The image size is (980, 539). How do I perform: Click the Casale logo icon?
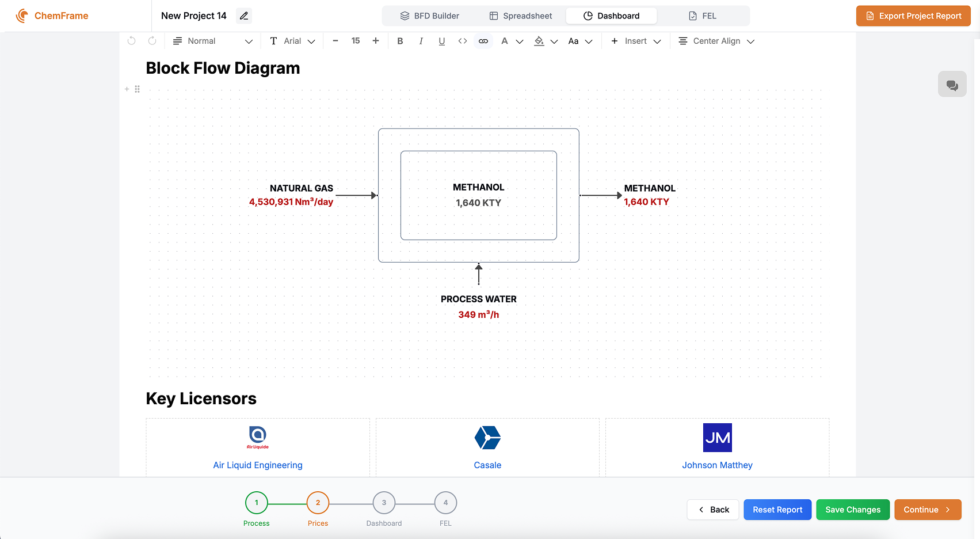[487, 438]
